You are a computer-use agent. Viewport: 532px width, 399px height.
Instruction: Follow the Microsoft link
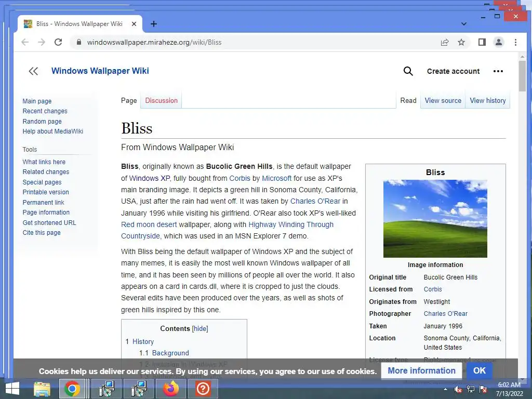(276, 178)
